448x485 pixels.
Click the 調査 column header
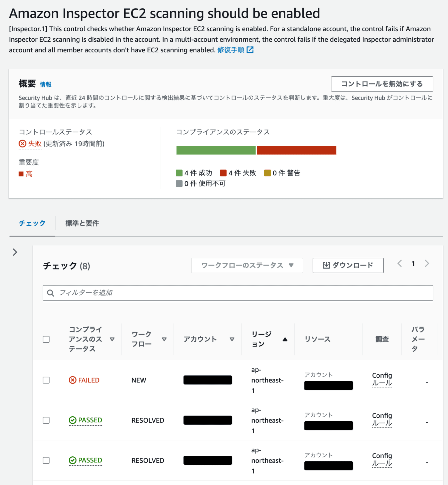[382, 339]
